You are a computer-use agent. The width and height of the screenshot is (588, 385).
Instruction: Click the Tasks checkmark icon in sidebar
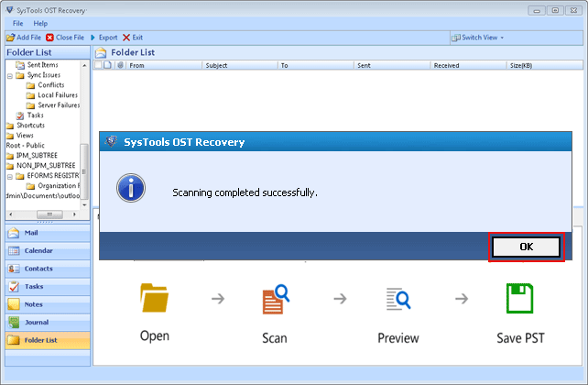click(14, 287)
